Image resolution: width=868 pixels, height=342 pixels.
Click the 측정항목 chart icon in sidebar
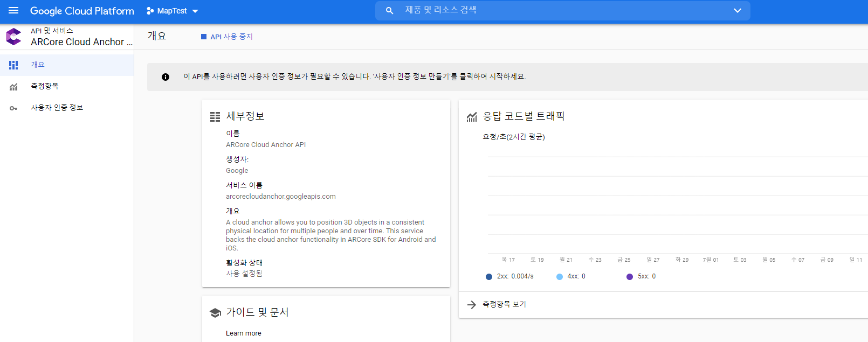pyautogui.click(x=13, y=87)
